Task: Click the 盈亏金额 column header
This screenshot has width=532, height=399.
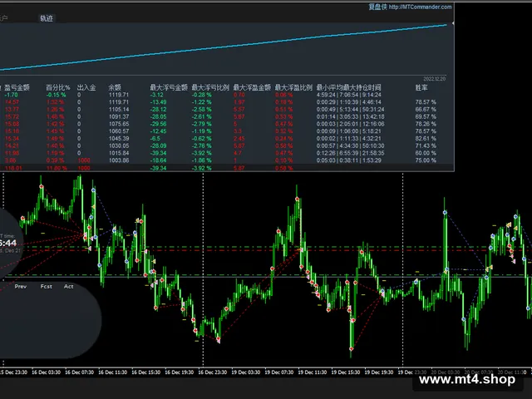Action: click(x=17, y=87)
